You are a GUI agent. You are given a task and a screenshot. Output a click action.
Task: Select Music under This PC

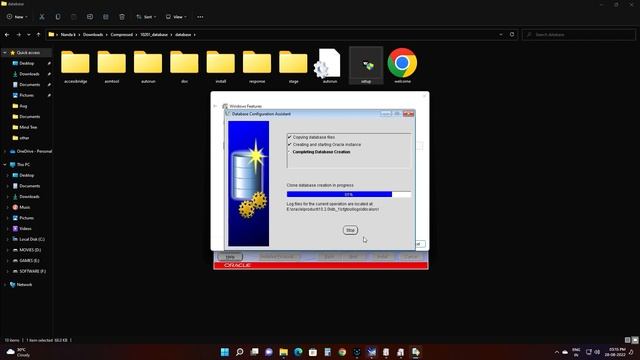pyautogui.click(x=24, y=207)
